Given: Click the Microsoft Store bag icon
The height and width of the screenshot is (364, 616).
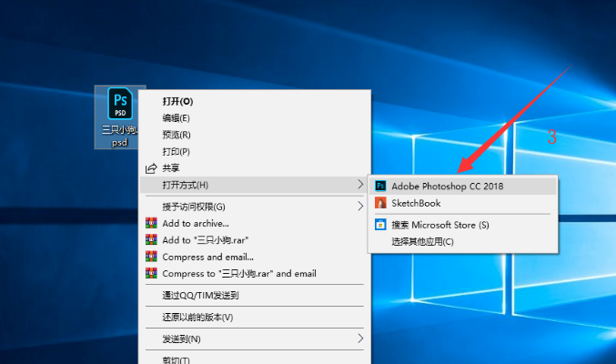Looking at the screenshot, I should pos(380,225).
